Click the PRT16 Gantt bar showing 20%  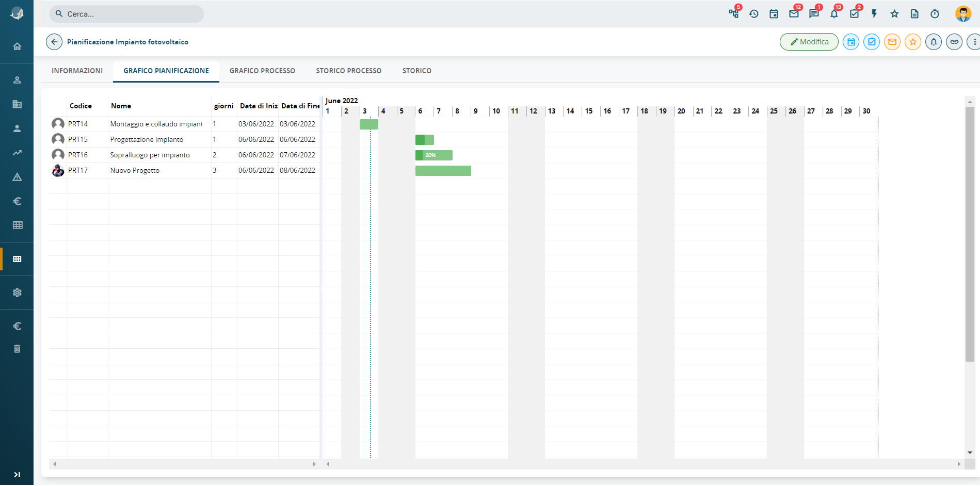[434, 155]
